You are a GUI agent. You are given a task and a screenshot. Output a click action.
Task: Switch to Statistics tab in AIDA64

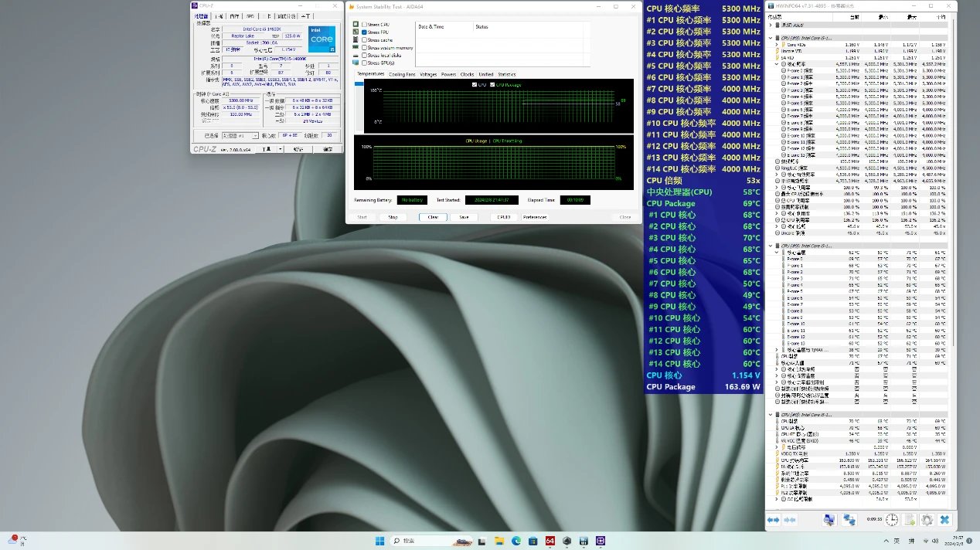pyautogui.click(x=506, y=74)
